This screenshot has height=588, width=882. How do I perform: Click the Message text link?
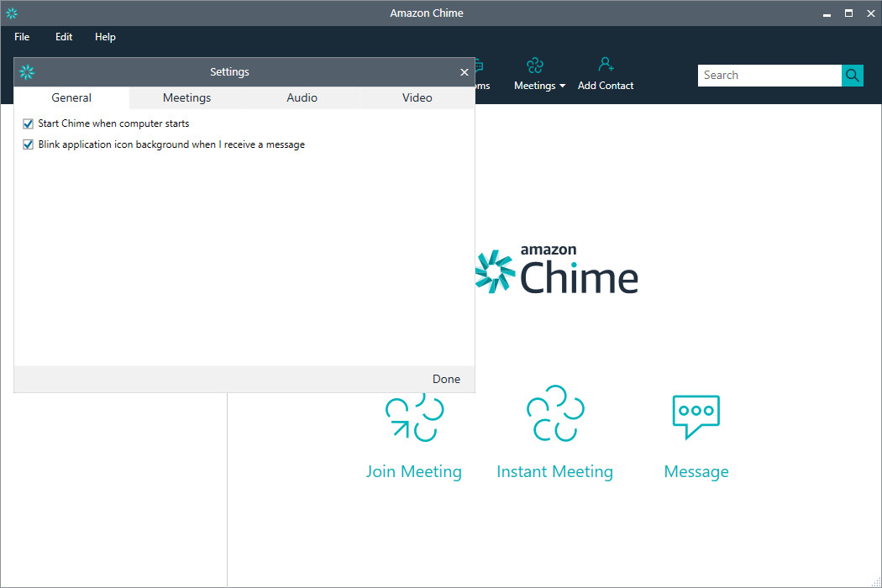696,471
